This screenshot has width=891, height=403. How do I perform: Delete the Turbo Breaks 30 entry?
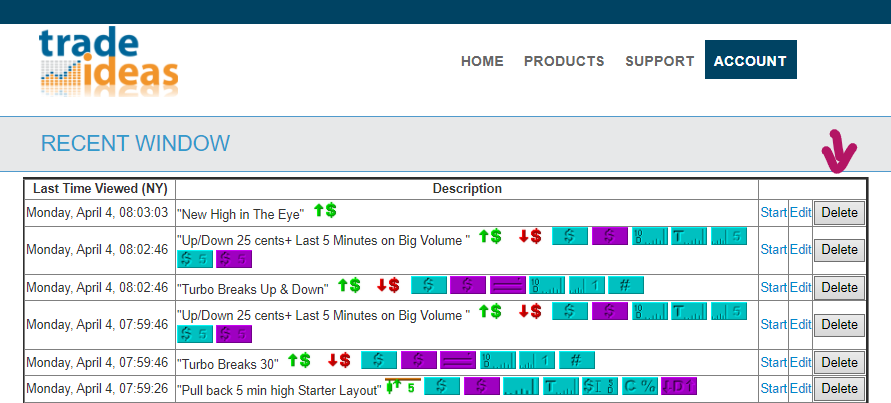pyautogui.click(x=839, y=362)
